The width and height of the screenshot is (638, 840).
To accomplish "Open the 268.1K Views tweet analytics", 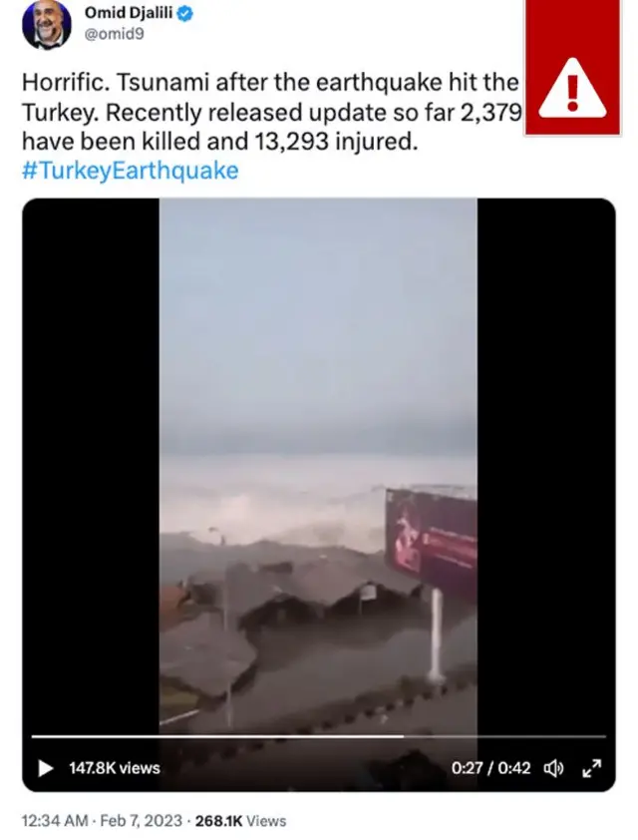I will (241, 821).
